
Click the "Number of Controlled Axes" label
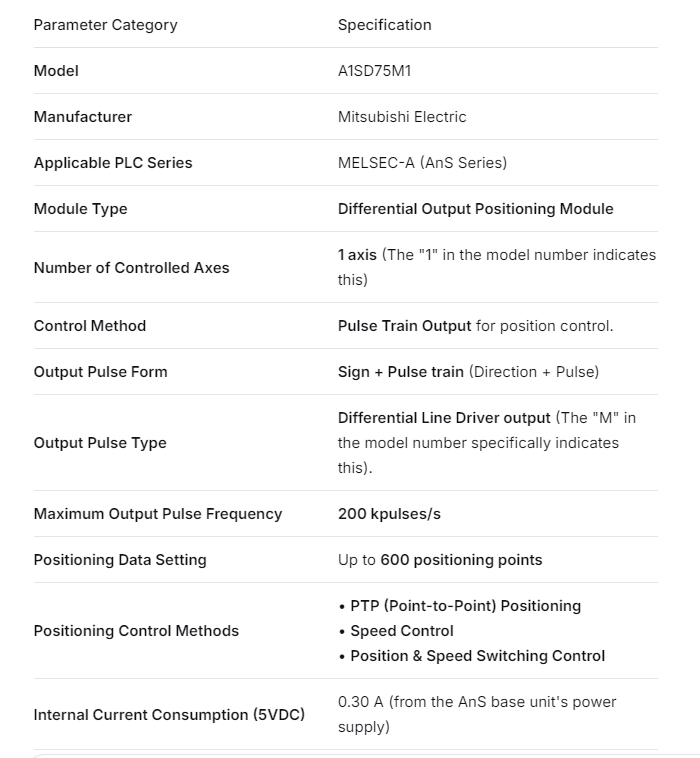tap(131, 268)
